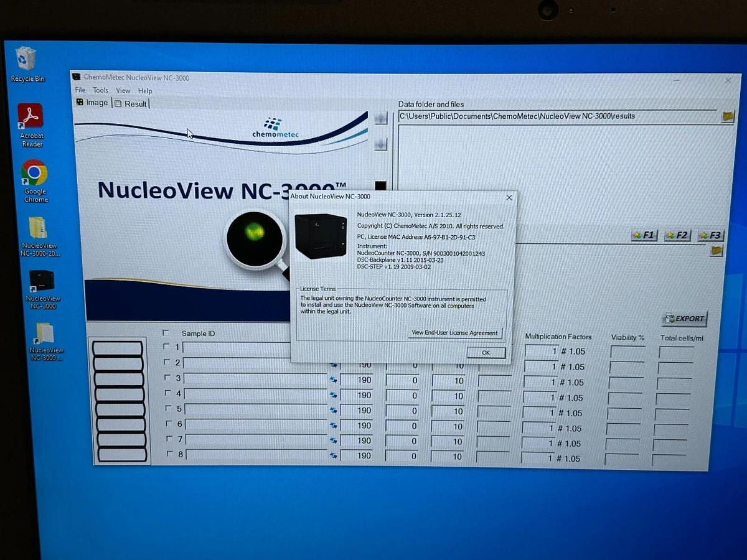Viewport: 747px width, 560px height.
Task: Click the Sample ID field in row 3
Action: [256, 379]
